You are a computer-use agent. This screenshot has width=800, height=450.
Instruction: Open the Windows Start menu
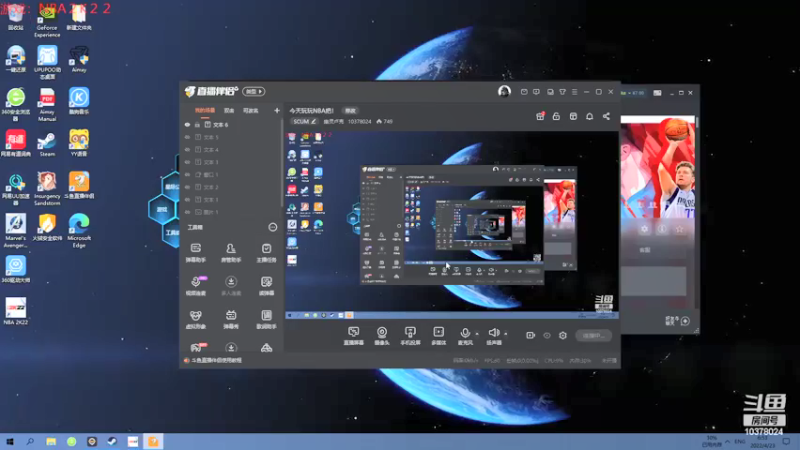tap(10, 441)
